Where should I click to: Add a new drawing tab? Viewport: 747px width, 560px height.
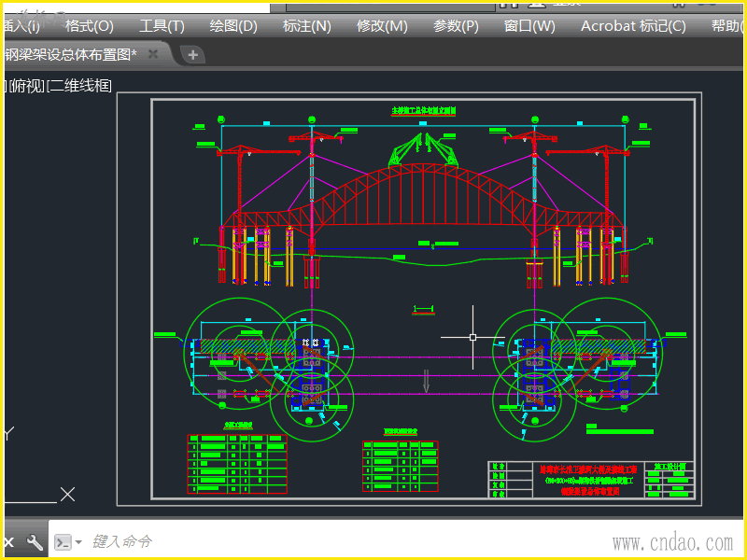(192, 55)
